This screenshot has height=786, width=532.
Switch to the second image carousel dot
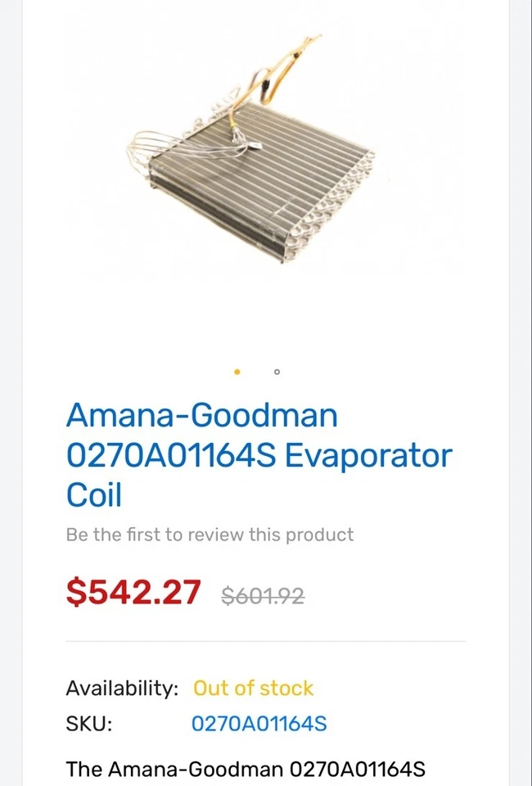coord(277,372)
